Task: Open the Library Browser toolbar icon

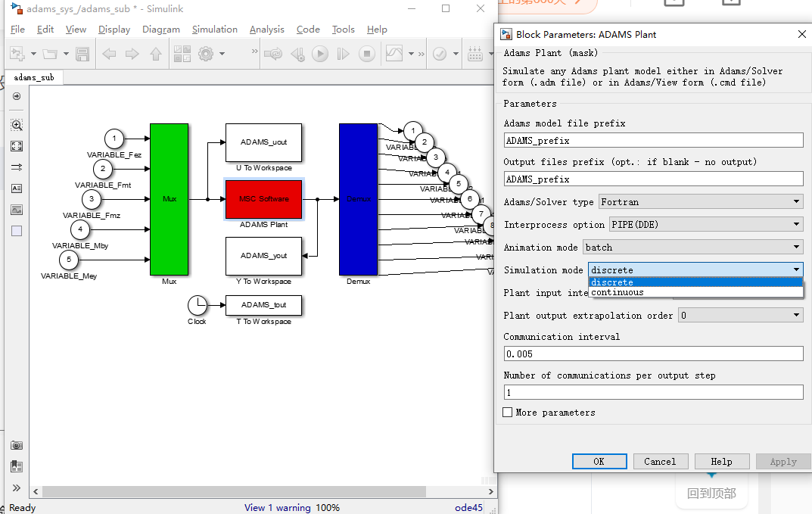Action: (x=182, y=54)
